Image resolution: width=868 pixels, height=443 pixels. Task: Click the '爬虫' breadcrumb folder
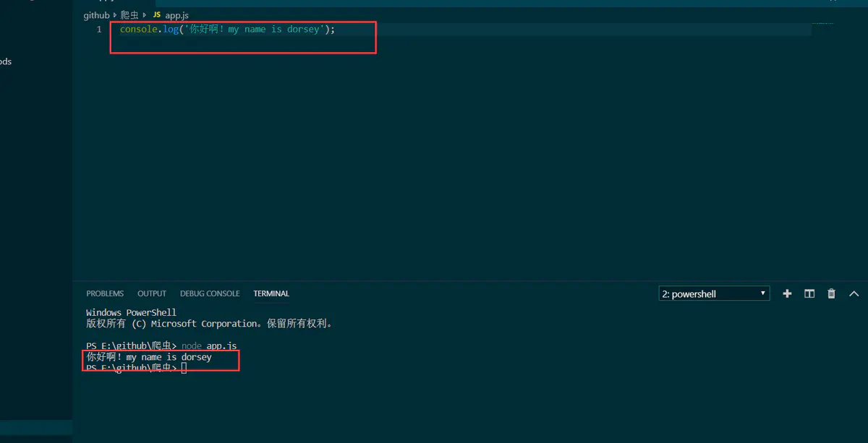tap(129, 15)
